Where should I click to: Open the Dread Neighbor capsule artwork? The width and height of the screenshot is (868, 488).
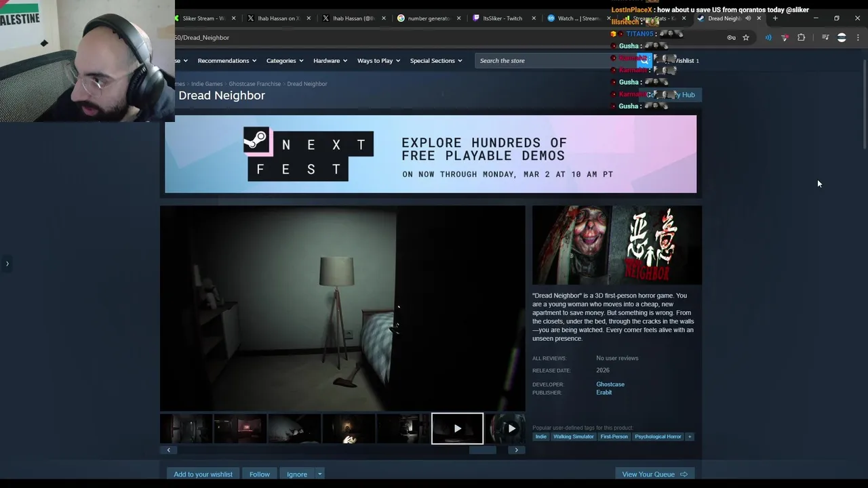[617, 245]
